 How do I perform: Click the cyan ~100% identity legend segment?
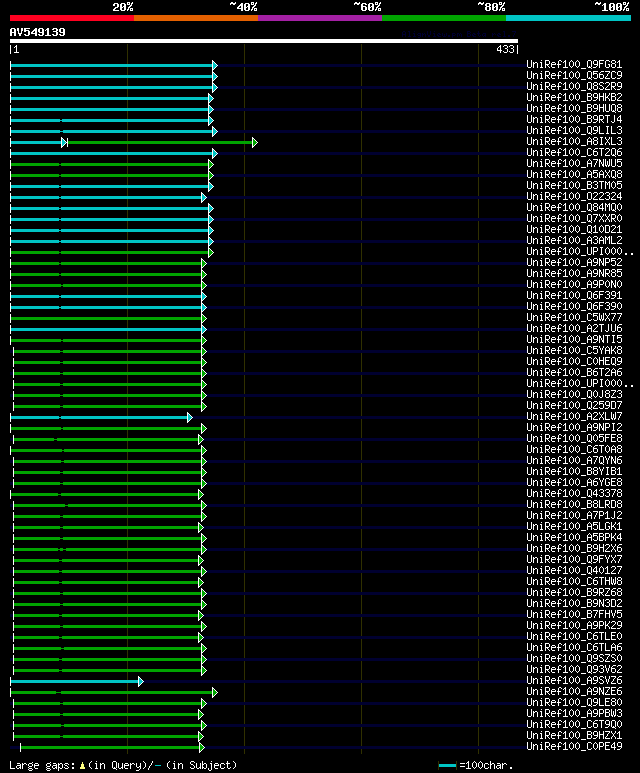pos(569,18)
